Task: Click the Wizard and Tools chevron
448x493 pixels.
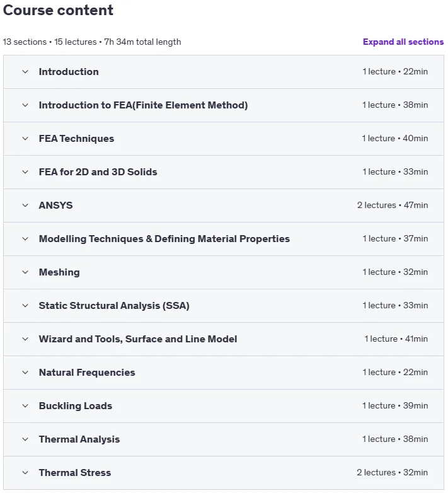Action: 25,339
